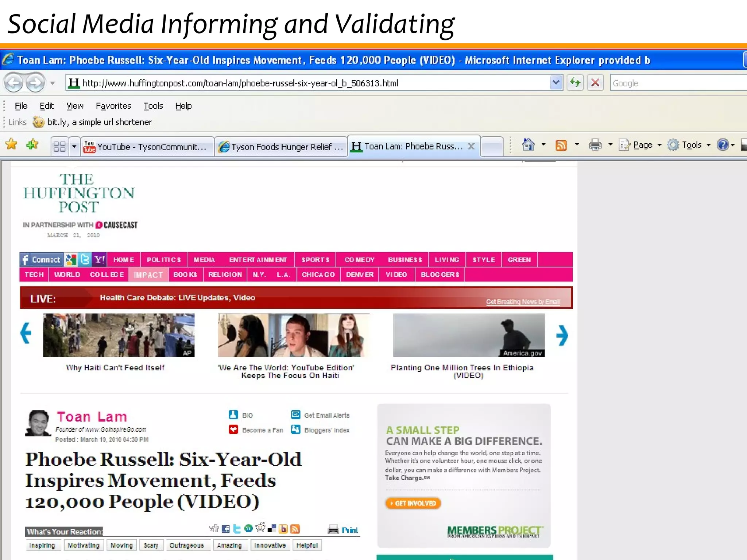The image size is (747, 560).
Task: Click the Google connect icon in nav bar
Action: point(71,260)
